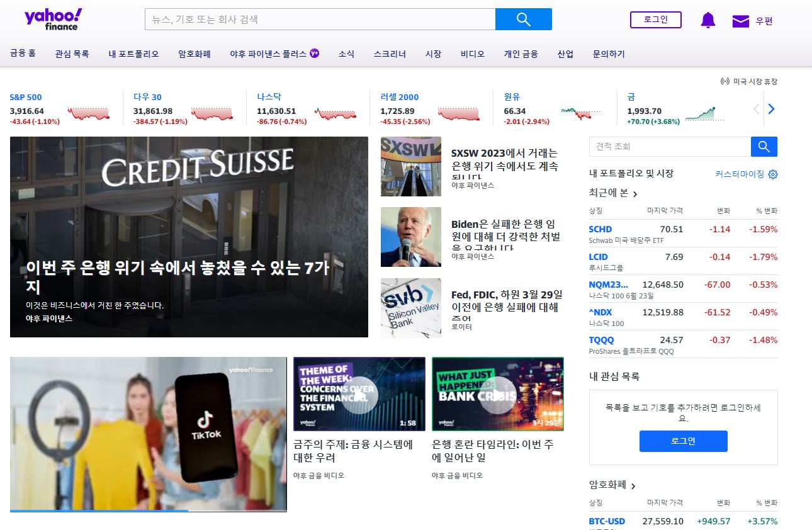Open the ^NDX ticker link
812x530 pixels.
pos(600,312)
